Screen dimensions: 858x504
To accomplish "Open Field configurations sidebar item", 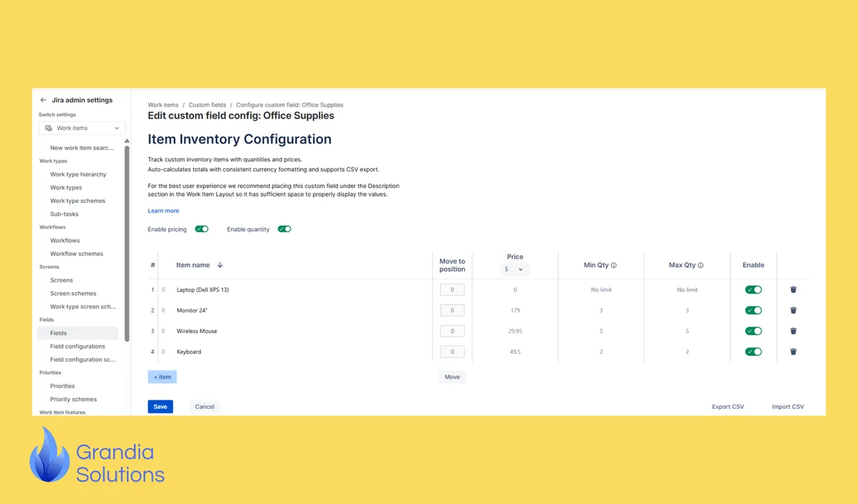I will point(77,347).
